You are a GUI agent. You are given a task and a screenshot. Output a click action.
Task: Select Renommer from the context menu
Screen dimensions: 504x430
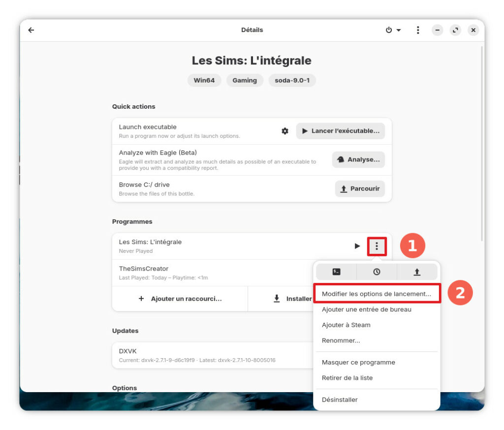(341, 340)
